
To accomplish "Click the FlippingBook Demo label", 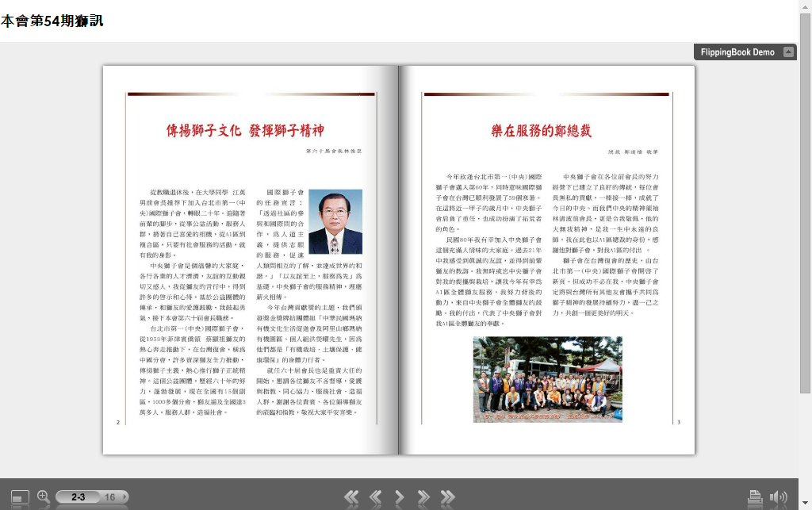I will point(737,52).
